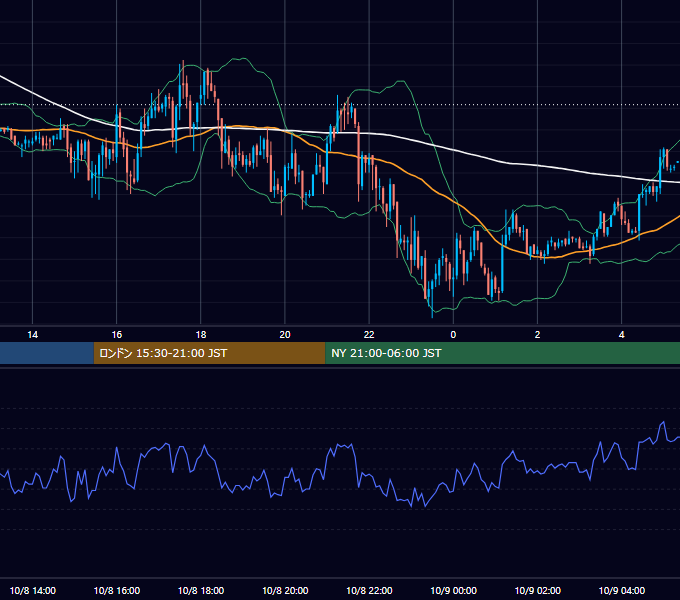Click the 10/8 14:00 date label
The width and height of the screenshot is (680, 600).
click(33, 590)
